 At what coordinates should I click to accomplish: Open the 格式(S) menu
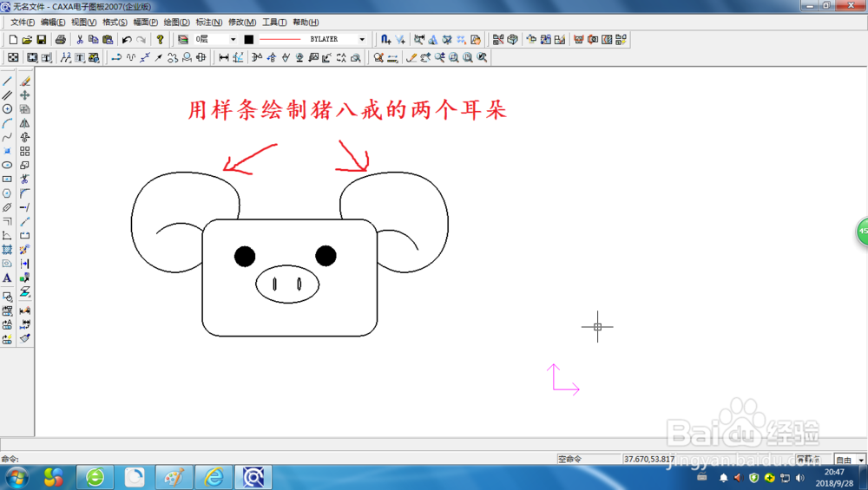[x=115, y=23]
